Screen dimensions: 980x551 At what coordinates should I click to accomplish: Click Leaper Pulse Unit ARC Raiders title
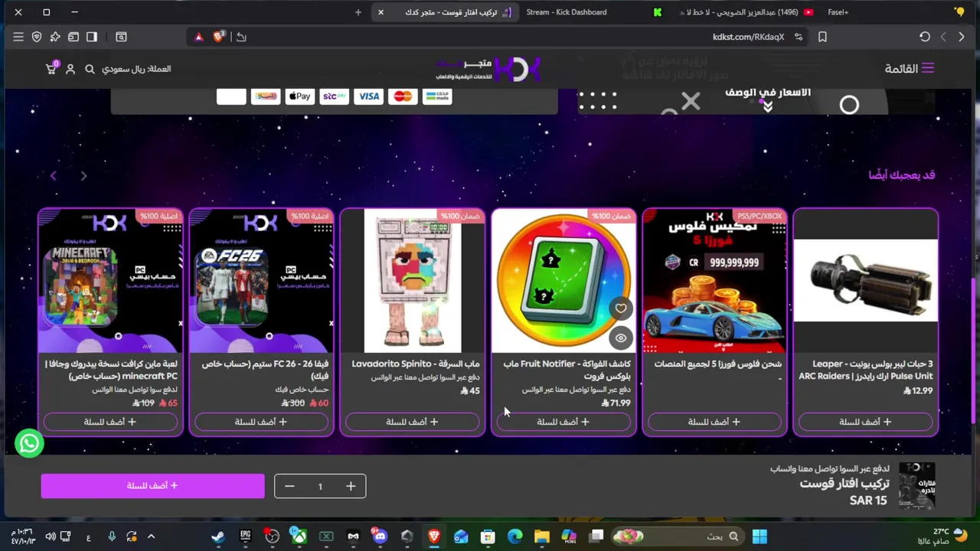coord(865,370)
